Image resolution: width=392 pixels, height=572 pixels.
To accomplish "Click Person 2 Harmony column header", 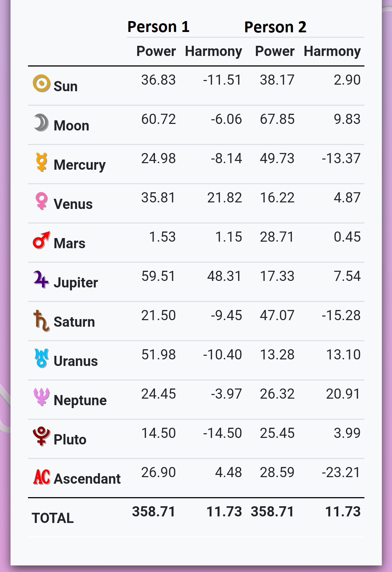I will [332, 51].
